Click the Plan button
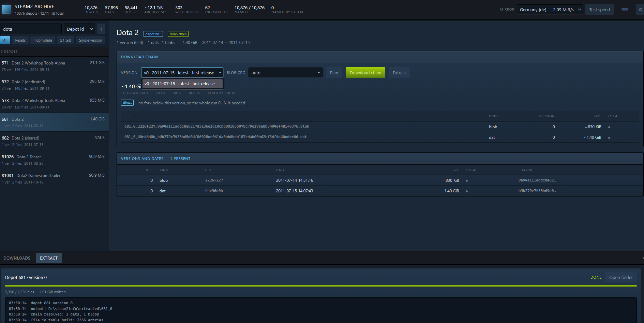This screenshot has width=644, height=323. point(334,73)
